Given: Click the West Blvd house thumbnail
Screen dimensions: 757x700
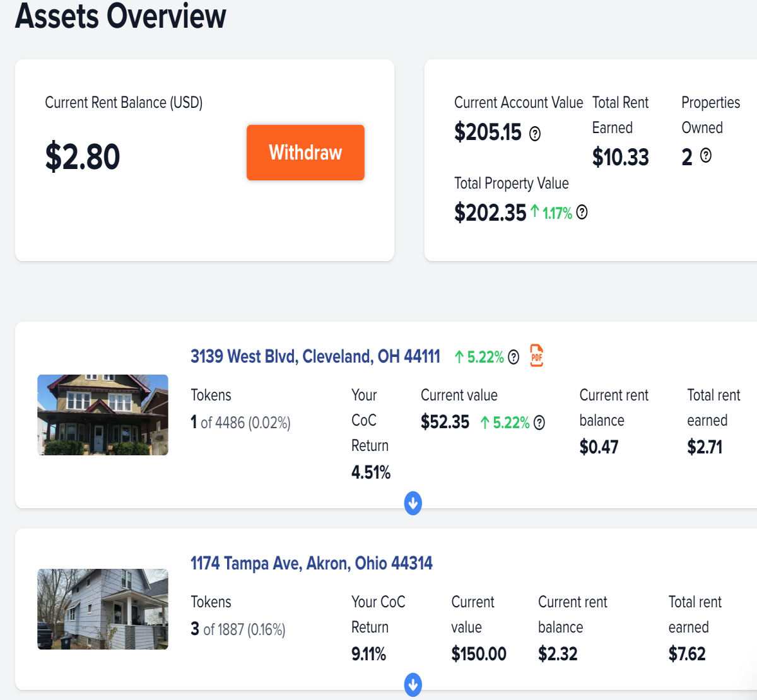Looking at the screenshot, I should 103,415.
